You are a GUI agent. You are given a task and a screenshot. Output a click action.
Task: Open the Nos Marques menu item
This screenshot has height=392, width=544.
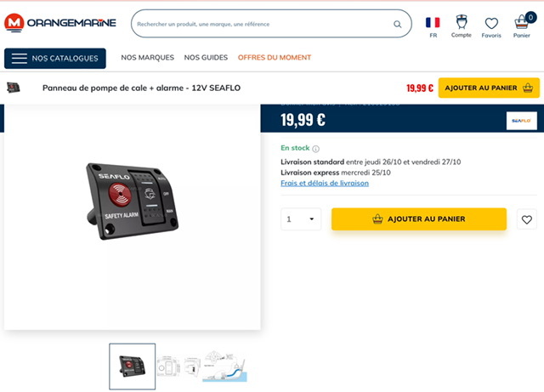coord(147,58)
